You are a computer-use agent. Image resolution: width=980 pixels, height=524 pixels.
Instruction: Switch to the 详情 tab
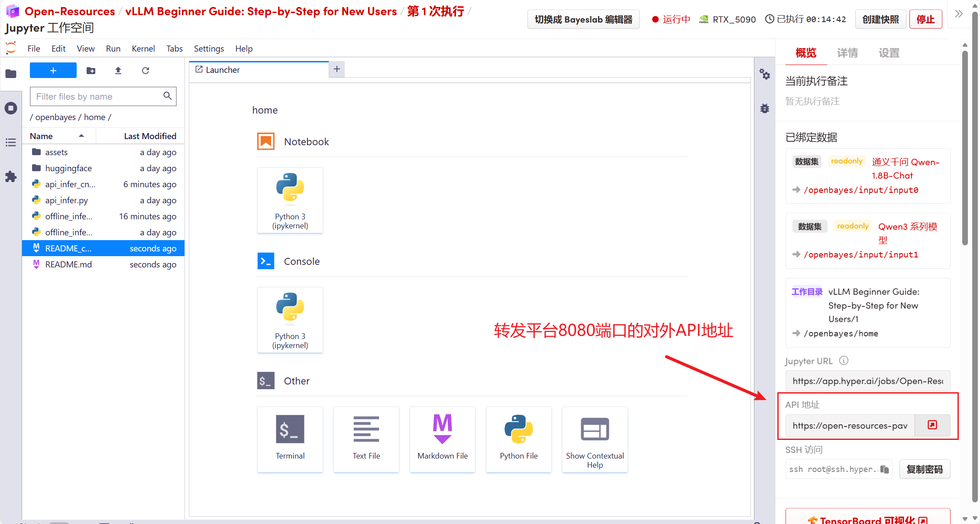(847, 53)
